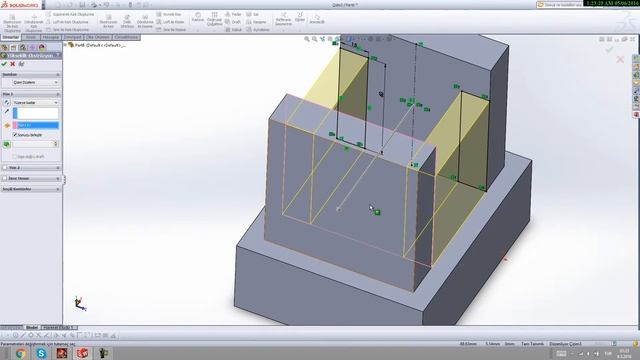640x360 pixels.
Task: Open Chrome from the taskbar
Action: pos(21,353)
